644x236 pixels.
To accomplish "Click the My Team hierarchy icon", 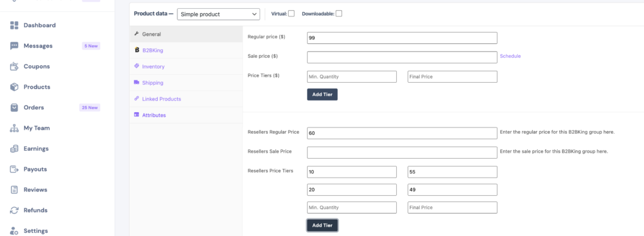I will (14, 128).
